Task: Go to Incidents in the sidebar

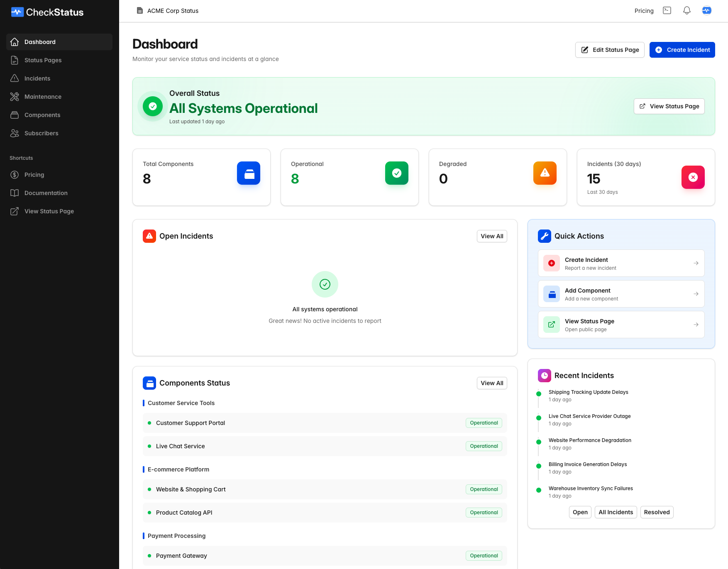Action: click(59, 78)
